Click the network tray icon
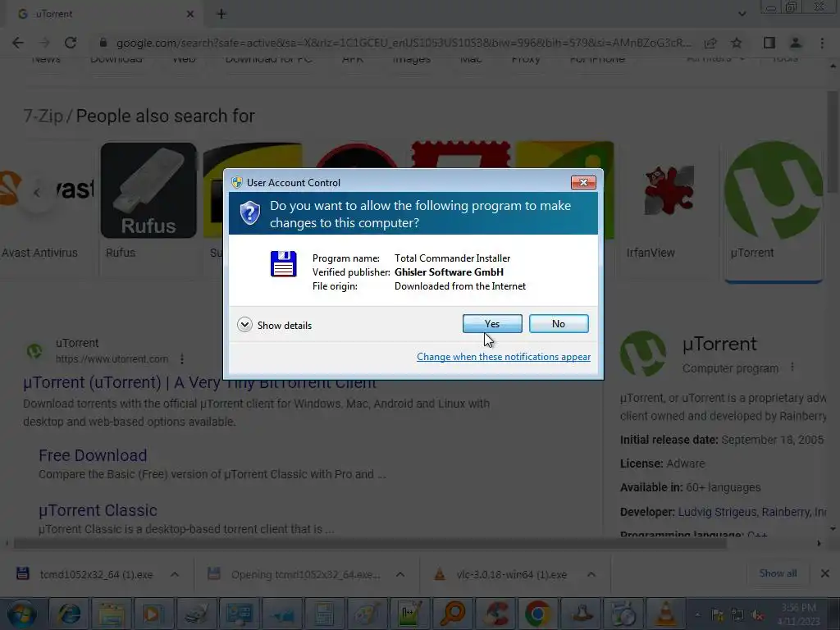 pos(737,615)
